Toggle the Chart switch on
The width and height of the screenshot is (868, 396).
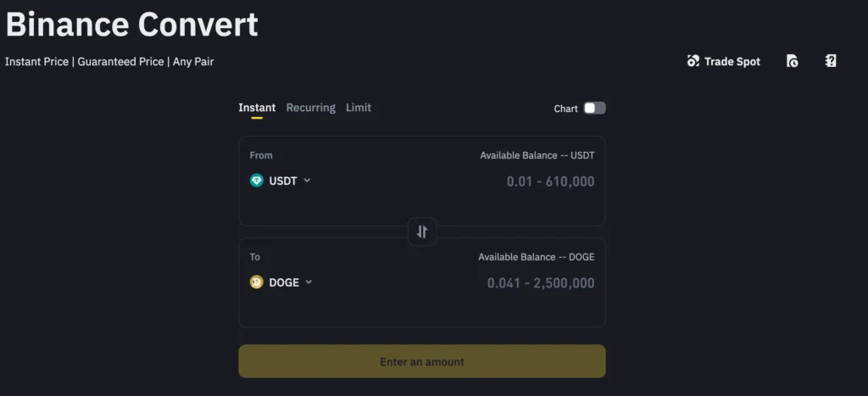pos(594,108)
